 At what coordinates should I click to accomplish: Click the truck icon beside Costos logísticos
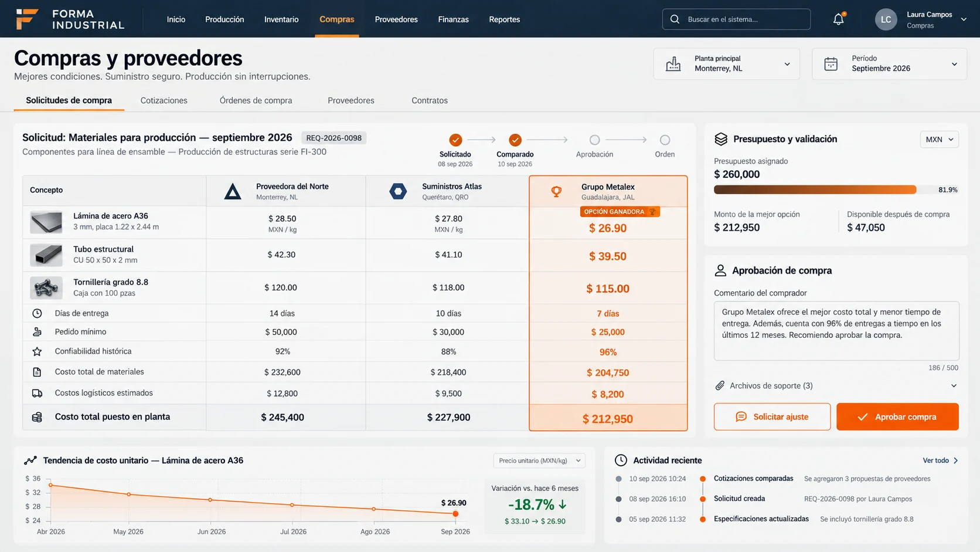[37, 393]
